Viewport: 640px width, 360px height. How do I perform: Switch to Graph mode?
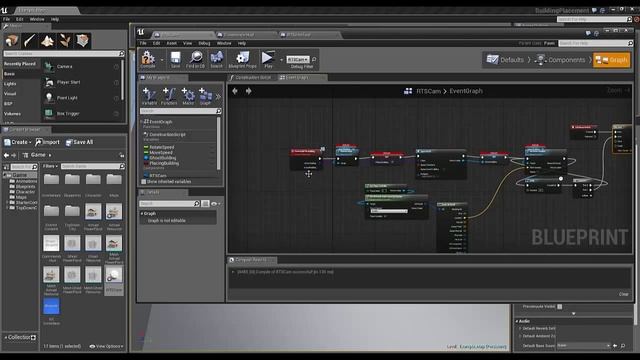coord(611,60)
